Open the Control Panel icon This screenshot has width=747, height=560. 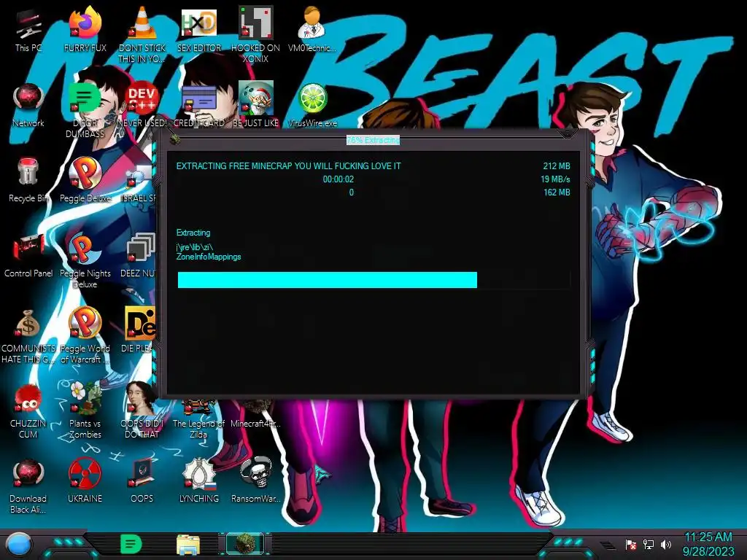tap(28, 256)
